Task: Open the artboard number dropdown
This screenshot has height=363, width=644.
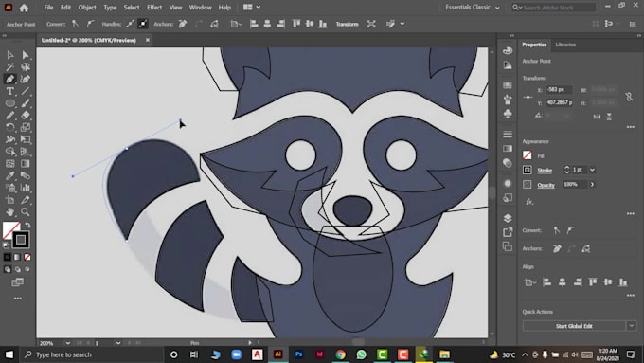Action: click(x=117, y=343)
